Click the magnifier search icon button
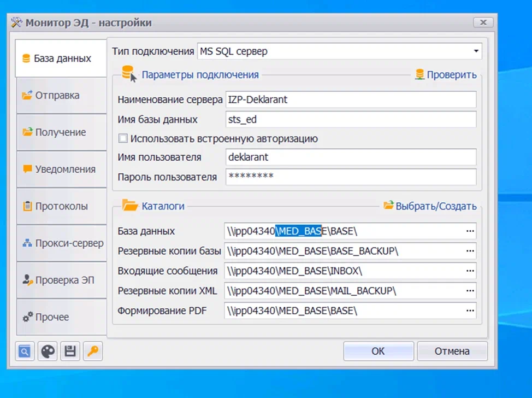The image size is (532, 398). (25, 351)
